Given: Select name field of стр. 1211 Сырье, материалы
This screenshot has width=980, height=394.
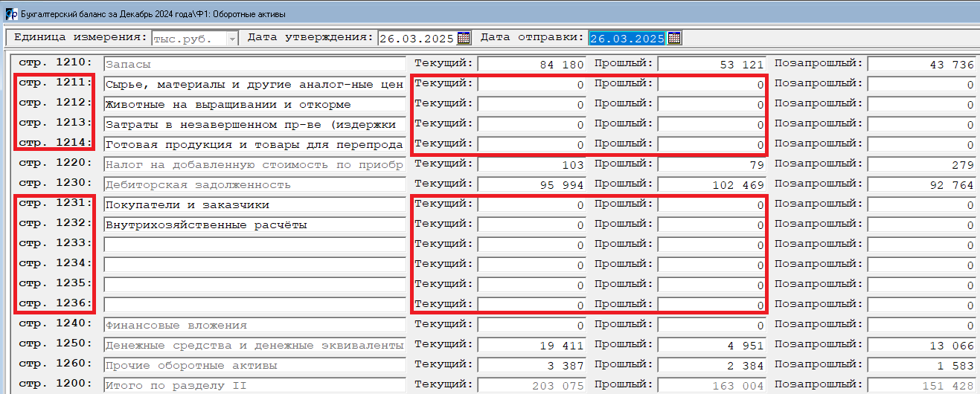Looking at the screenshot, I should (x=254, y=85).
